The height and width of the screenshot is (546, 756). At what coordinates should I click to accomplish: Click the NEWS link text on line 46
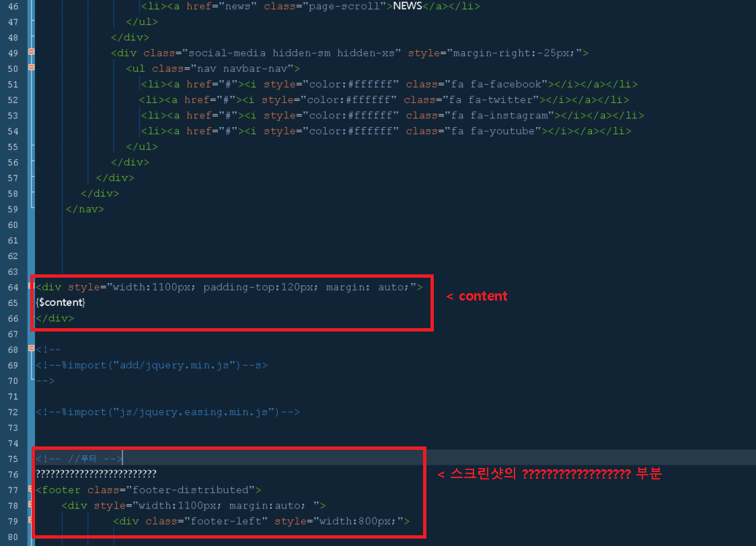pyautogui.click(x=407, y=6)
